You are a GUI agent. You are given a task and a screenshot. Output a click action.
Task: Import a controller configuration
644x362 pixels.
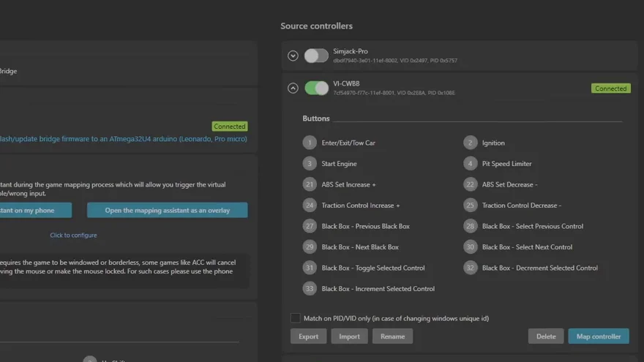(x=350, y=336)
